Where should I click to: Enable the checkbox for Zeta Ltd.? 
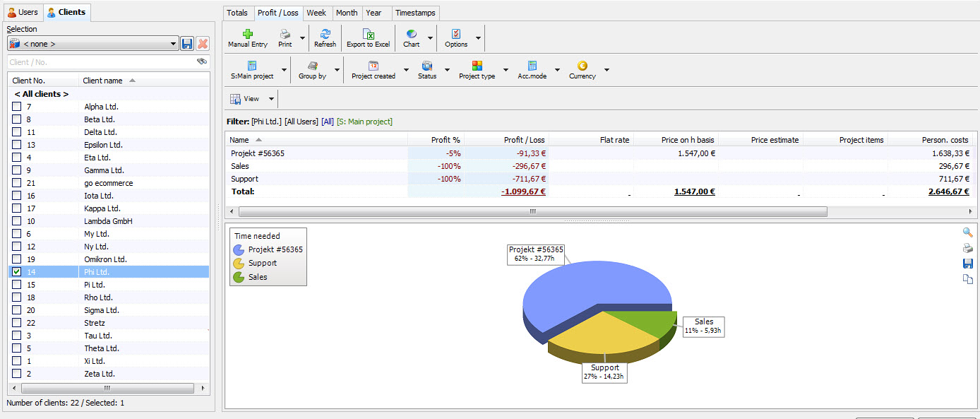16,374
